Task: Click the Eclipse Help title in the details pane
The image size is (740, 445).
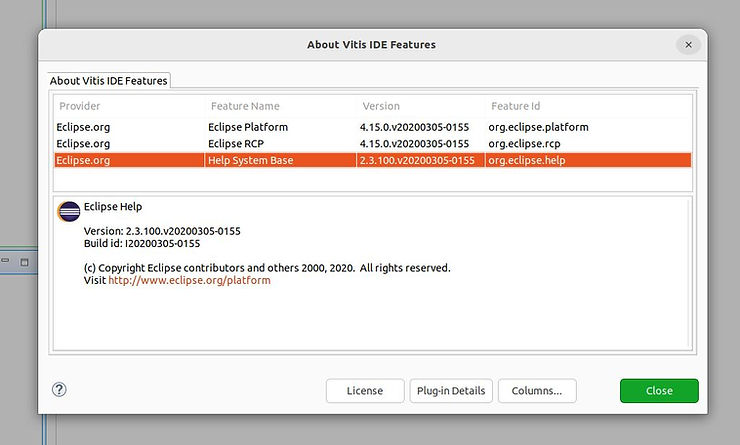Action: tap(113, 207)
